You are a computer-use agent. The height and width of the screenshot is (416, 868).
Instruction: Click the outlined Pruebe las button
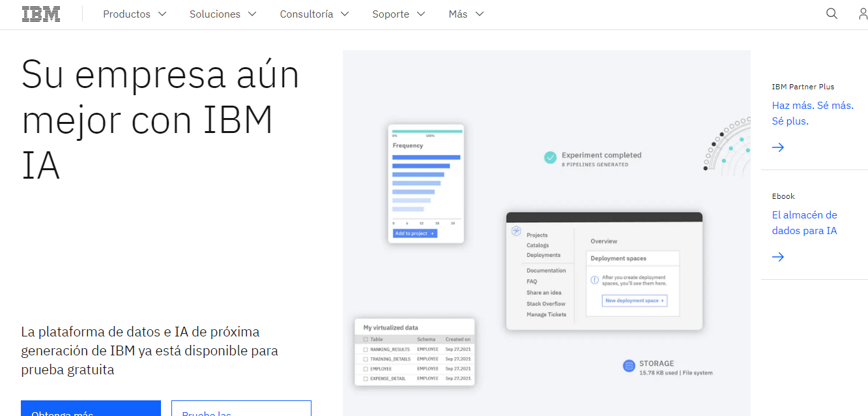click(x=241, y=408)
